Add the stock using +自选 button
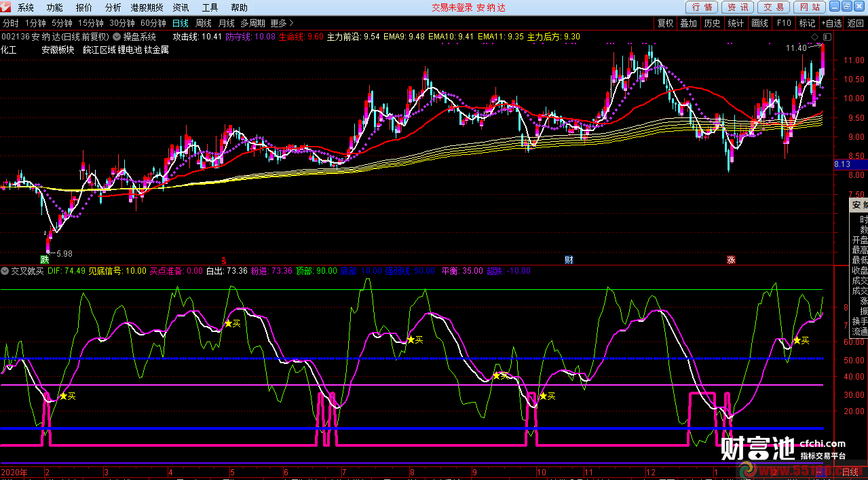 click(831, 23)
